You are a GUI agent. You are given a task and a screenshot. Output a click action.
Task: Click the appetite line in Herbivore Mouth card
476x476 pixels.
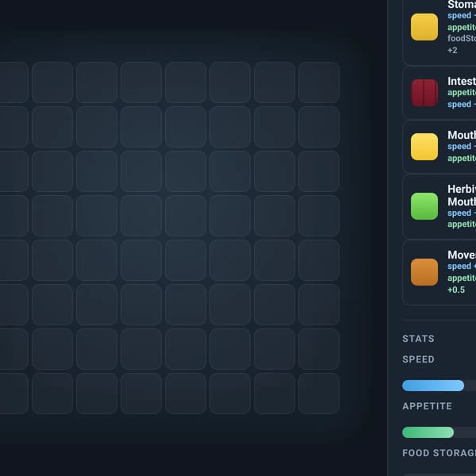point(462,224)
